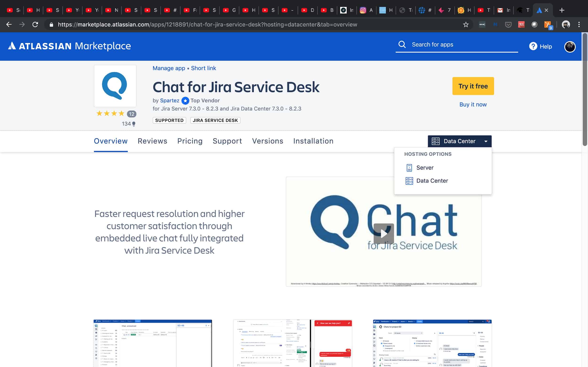The width and height of the screenshot is (588, 367).
Task: Follow the Buy it now link
Action: click(473, 105)
